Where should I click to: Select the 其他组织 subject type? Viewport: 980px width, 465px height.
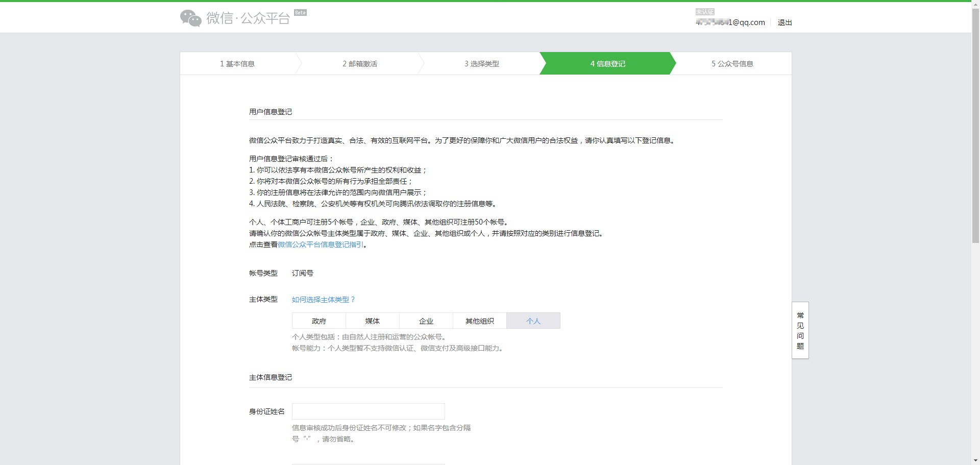pos(479,321)
